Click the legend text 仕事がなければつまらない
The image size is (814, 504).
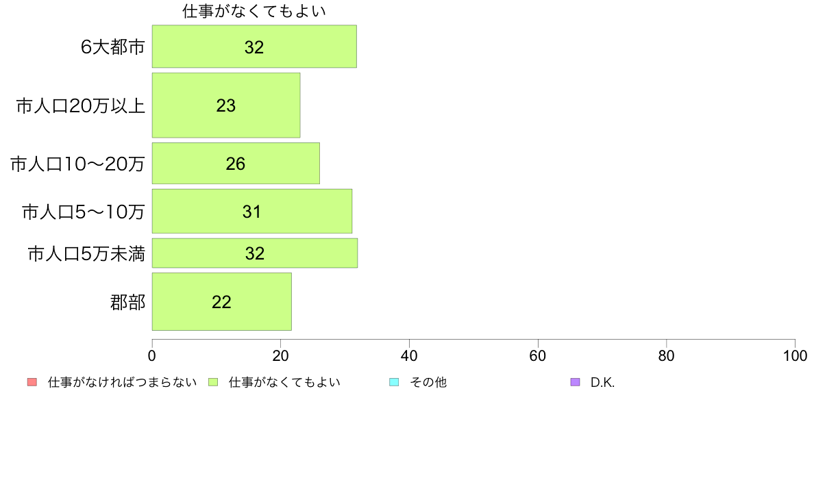(x=122, y=383)
